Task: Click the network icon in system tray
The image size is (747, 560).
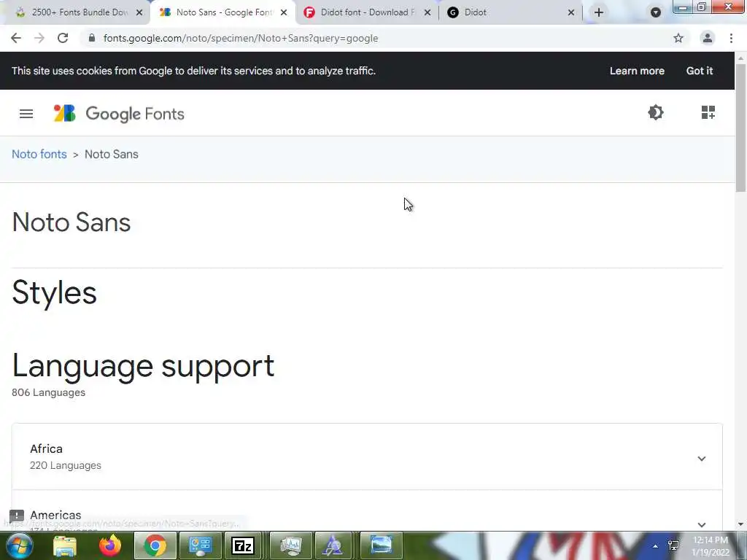Action: tap(673, 545)
